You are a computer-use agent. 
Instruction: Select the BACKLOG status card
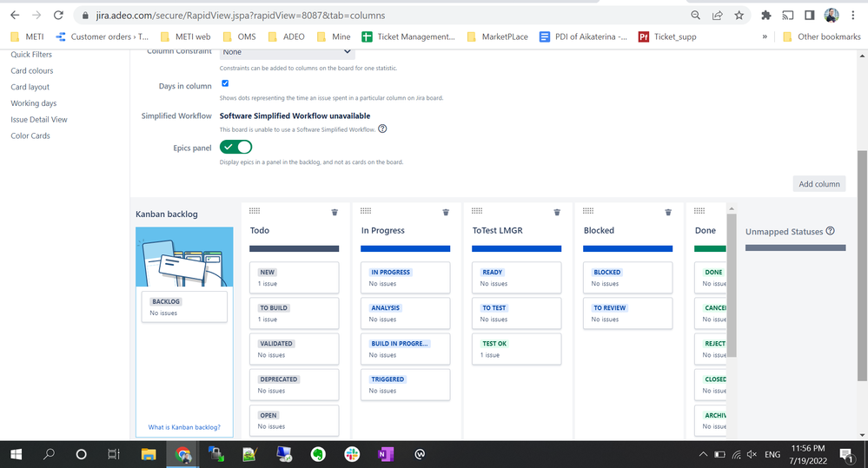184,307
